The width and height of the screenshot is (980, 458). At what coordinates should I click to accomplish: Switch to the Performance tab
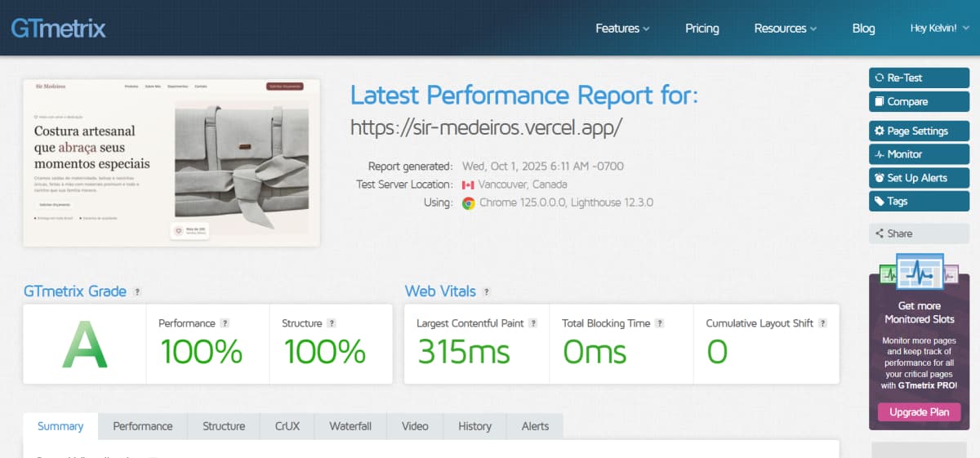tap(143, 426)
